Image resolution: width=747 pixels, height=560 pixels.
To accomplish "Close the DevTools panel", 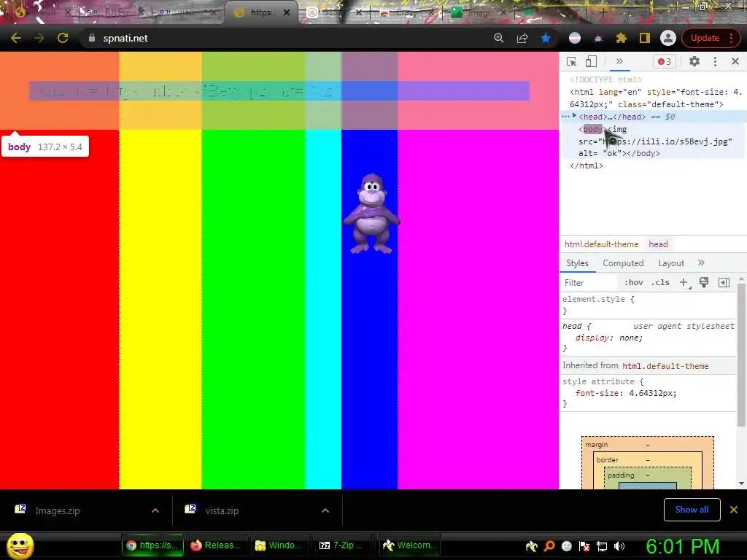I will pyautogui.click(x=735, y=61).
